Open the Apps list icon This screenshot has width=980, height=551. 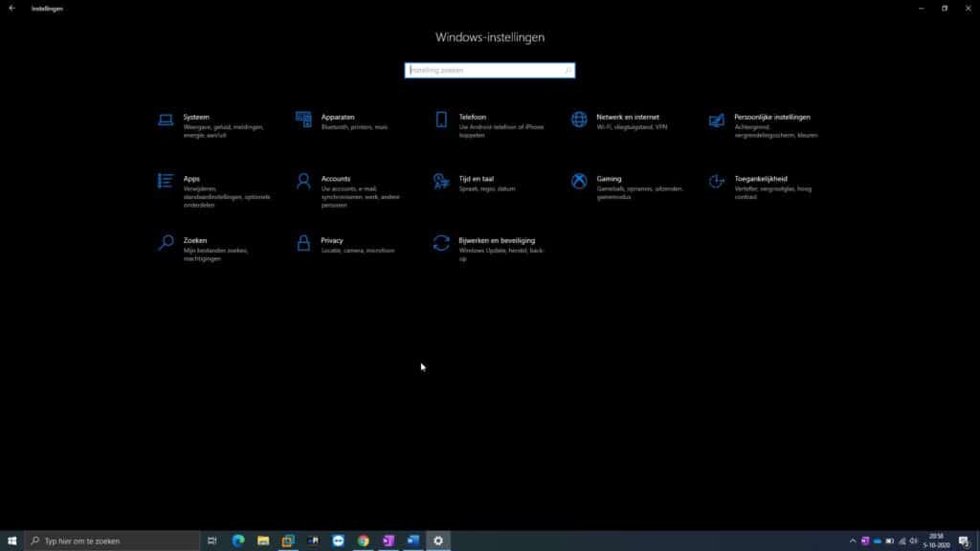pos(166,181)
